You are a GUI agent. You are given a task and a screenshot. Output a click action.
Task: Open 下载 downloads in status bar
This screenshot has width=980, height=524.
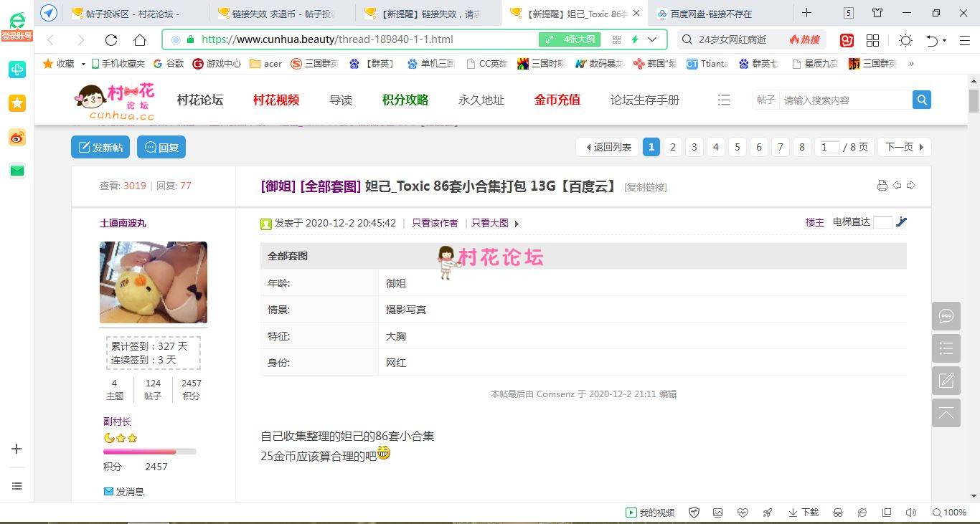click(x=804, y=513)
